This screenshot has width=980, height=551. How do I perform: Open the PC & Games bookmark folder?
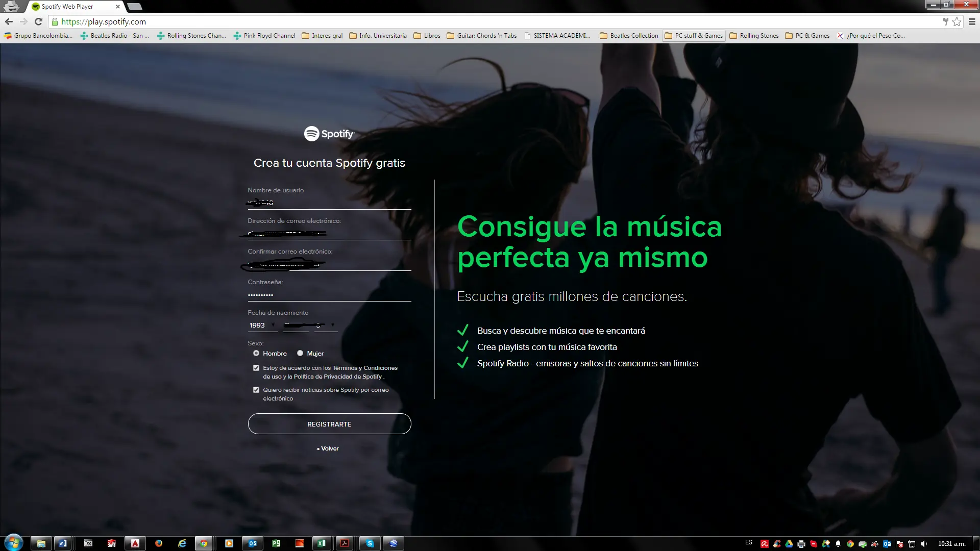(x=807, y=36)
